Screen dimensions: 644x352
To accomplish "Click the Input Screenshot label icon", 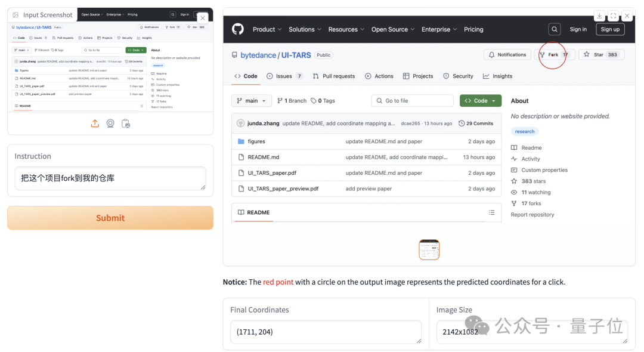I will coord(16,15).
